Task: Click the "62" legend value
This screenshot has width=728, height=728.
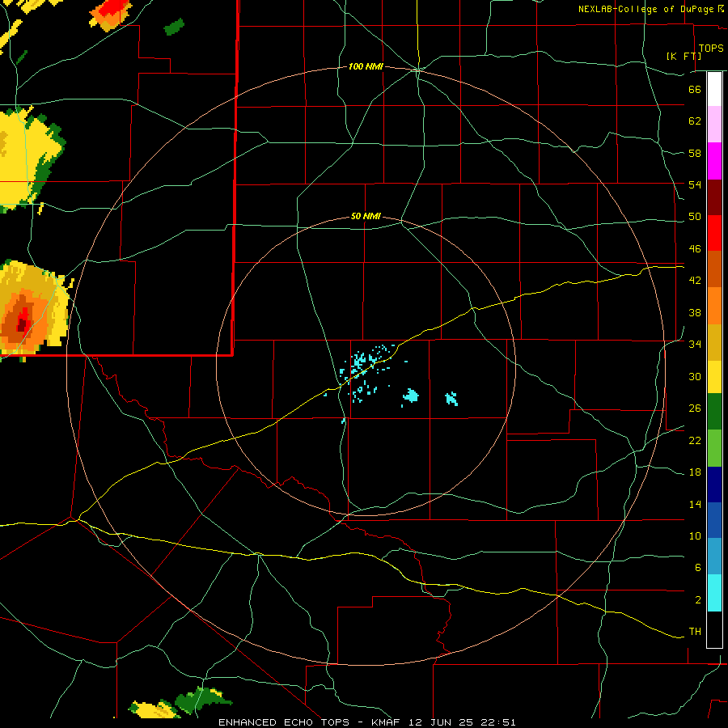Action: [x=695, y=121]
